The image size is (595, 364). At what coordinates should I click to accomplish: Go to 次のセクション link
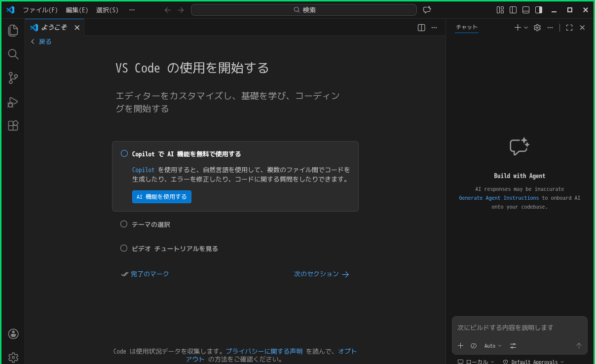[x=322, y=274]
